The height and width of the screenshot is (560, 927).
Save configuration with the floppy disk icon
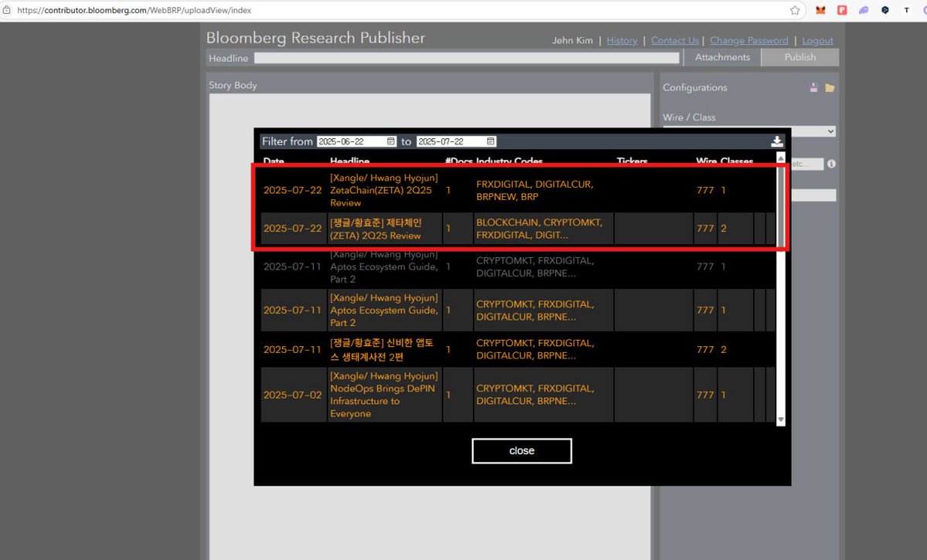(x=813, y=88)
